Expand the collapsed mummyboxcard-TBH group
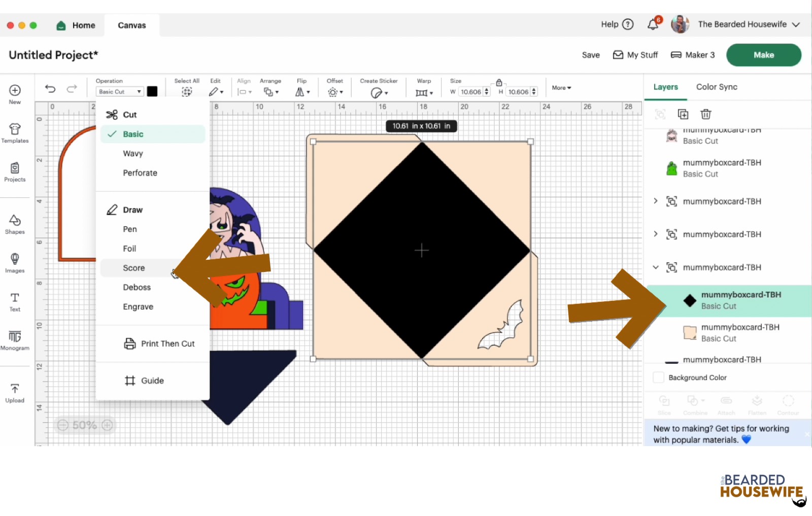The image size is (812, 516). pyautogui.click(x=656, y=201)
